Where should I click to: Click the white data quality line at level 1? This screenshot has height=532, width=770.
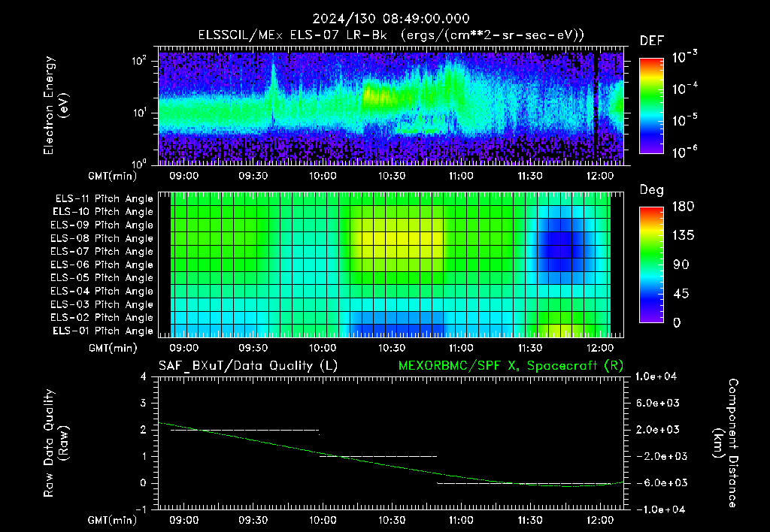click(x=378, y=456)
